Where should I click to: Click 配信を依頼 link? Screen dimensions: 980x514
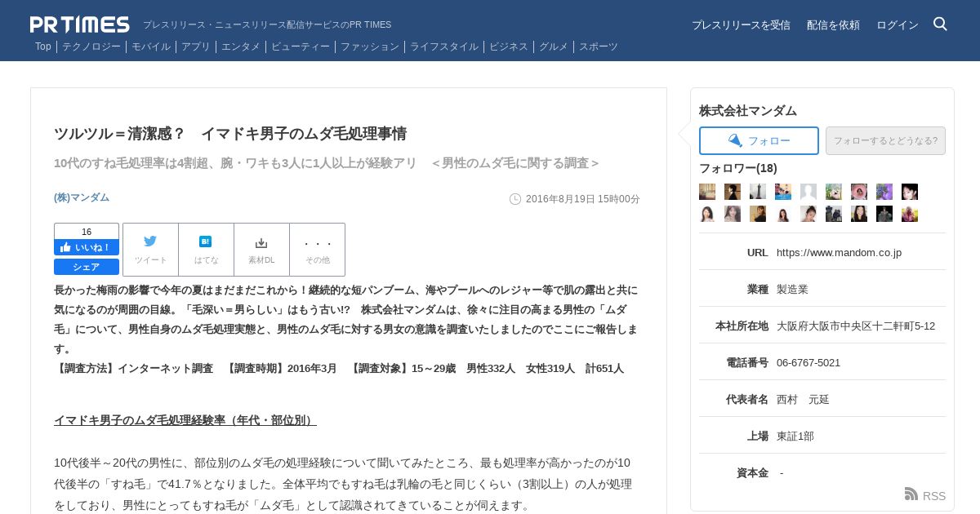coord(833,25)
